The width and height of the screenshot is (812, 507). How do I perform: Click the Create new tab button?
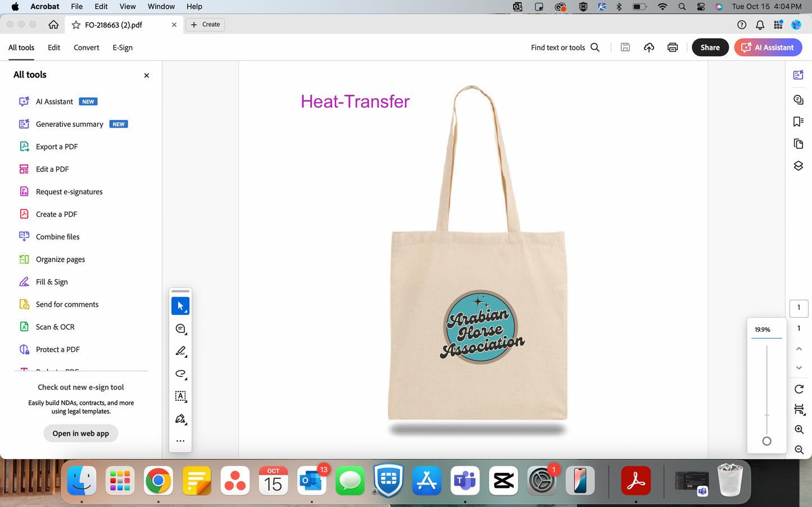(205, 25)
